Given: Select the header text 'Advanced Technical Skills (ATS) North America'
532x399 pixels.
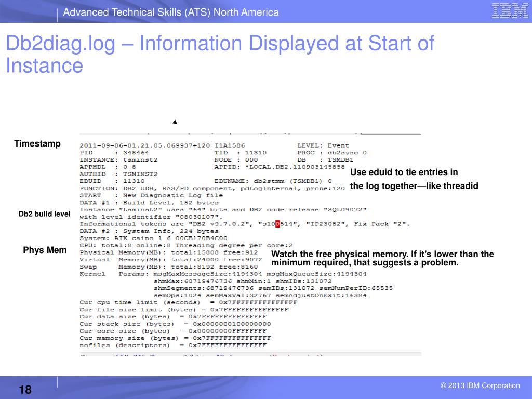Looking at the screenshot, I should 170,12.
